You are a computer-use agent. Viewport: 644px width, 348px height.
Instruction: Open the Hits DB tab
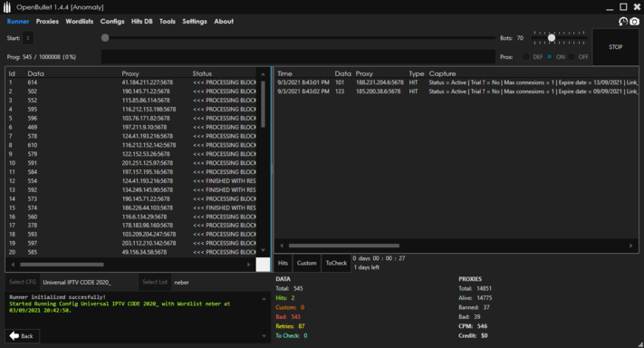[x=141, y=22]
